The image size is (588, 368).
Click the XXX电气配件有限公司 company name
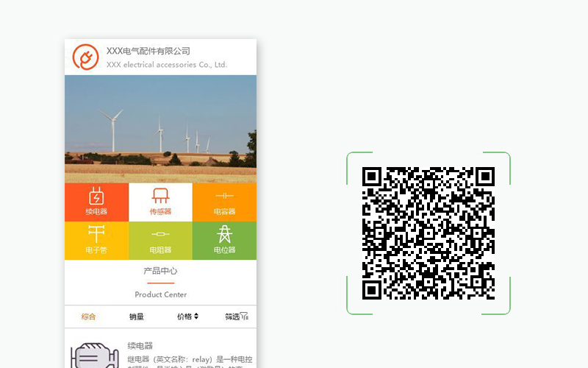(x=148, y=51)
